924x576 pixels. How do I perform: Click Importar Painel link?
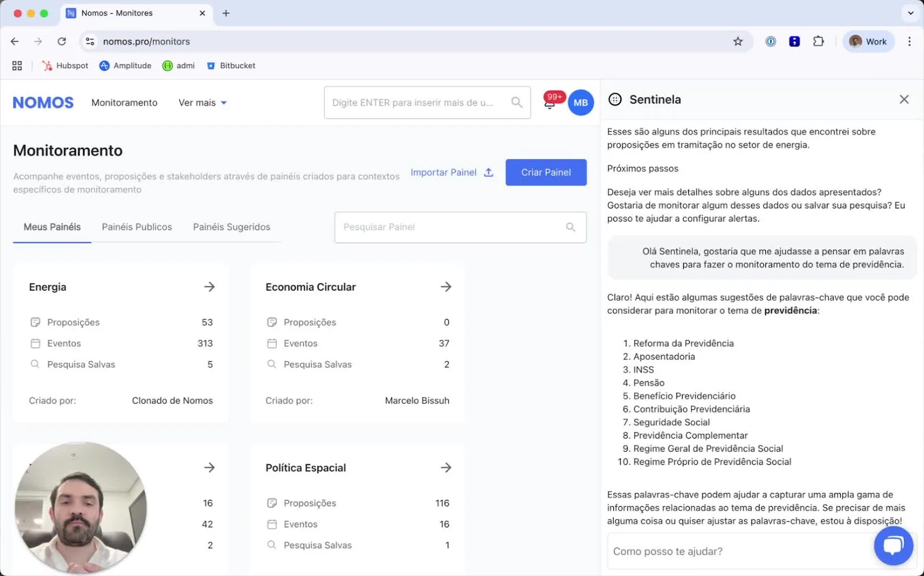452,172
